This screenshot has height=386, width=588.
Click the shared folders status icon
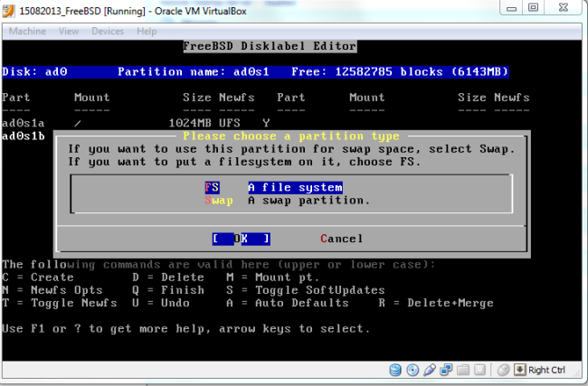[463, 371]
